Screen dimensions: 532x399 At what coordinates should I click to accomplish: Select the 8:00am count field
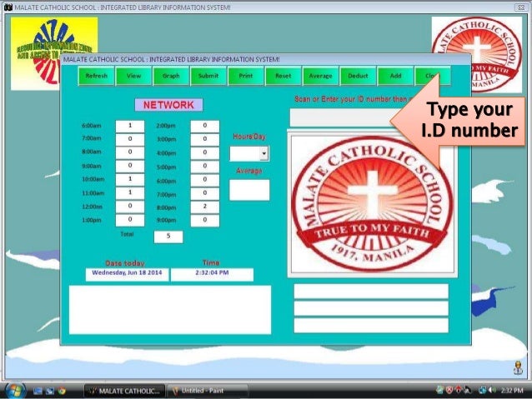point(130,152)
